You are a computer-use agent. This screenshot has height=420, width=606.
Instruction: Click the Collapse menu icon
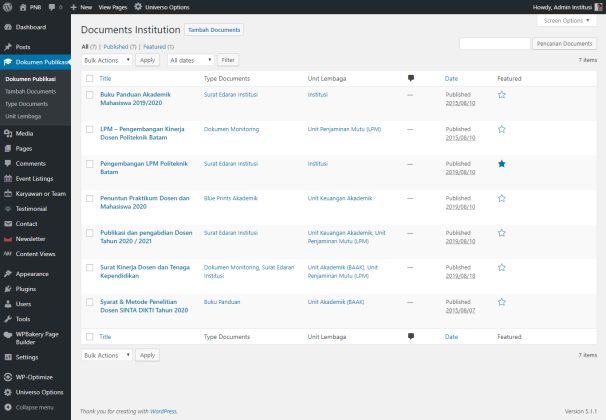tap(8, 407)
